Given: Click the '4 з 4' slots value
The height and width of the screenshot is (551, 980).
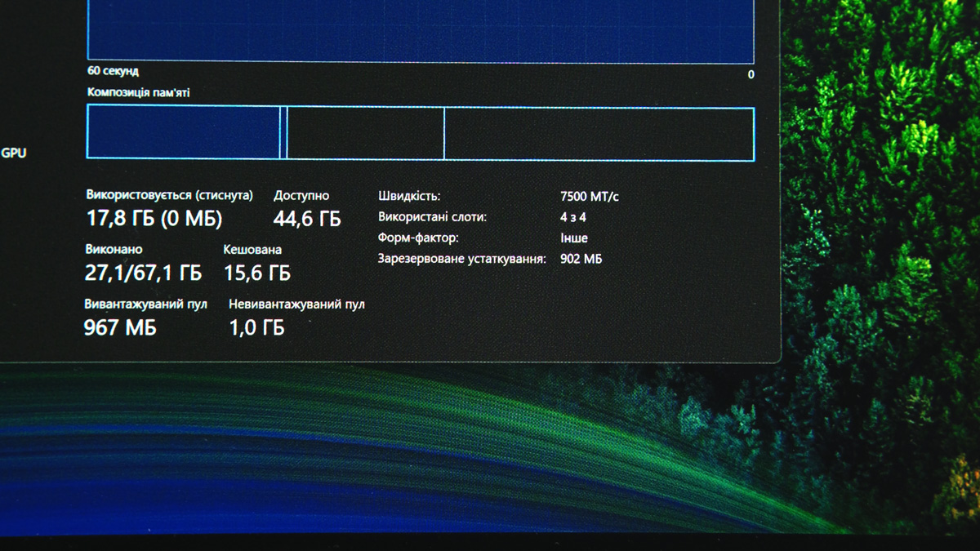Looking at the screenshot, I should tap(573, 217).
